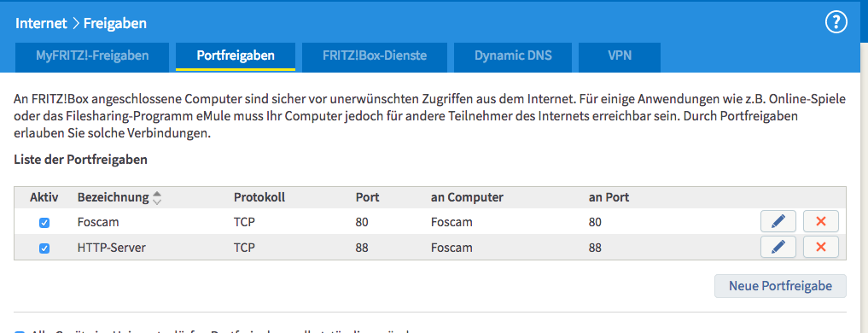The height and width of the screenshot is (333, 868).
Task: Click Port value 80 in Foscam row
Action: (x=362, y=222)
